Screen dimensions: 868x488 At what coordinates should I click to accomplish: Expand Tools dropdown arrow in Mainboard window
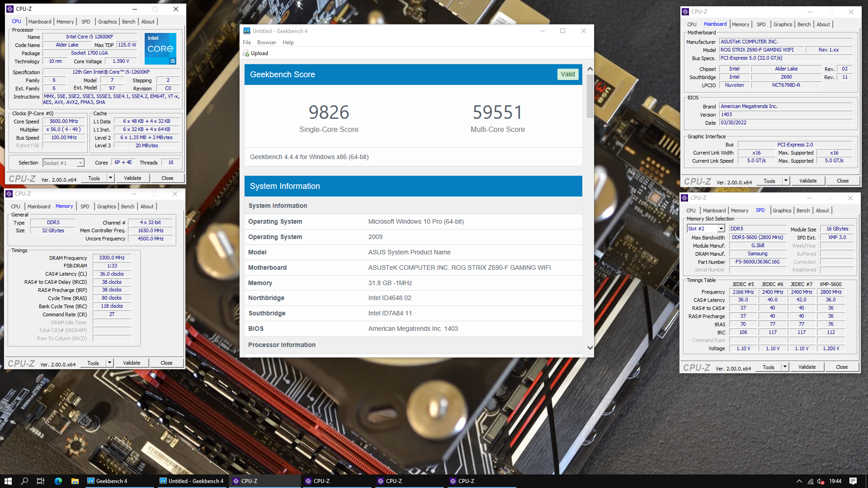[x=786, y=181]
